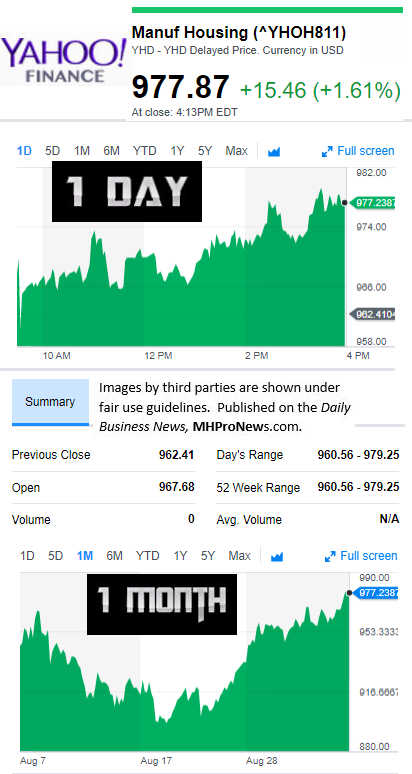The image size is (412, 774).
Task: Click the 12 PM axis label
Action: click(159, 355)
